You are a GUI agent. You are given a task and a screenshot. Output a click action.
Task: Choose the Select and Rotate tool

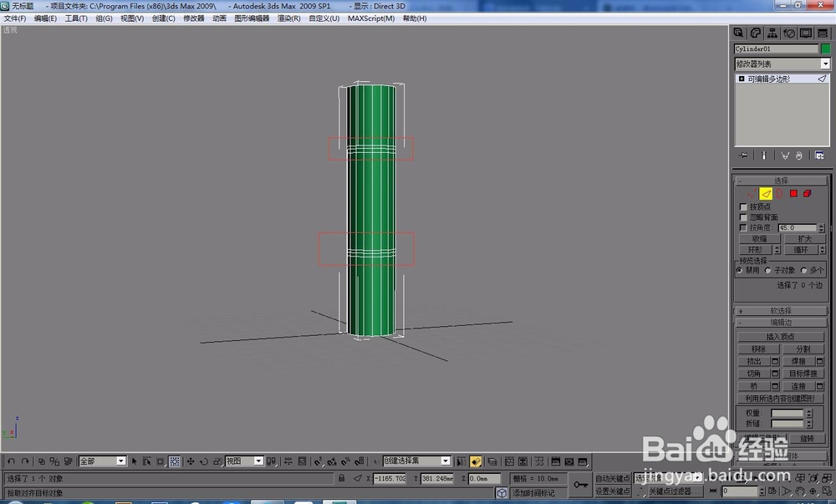(204, 461)
